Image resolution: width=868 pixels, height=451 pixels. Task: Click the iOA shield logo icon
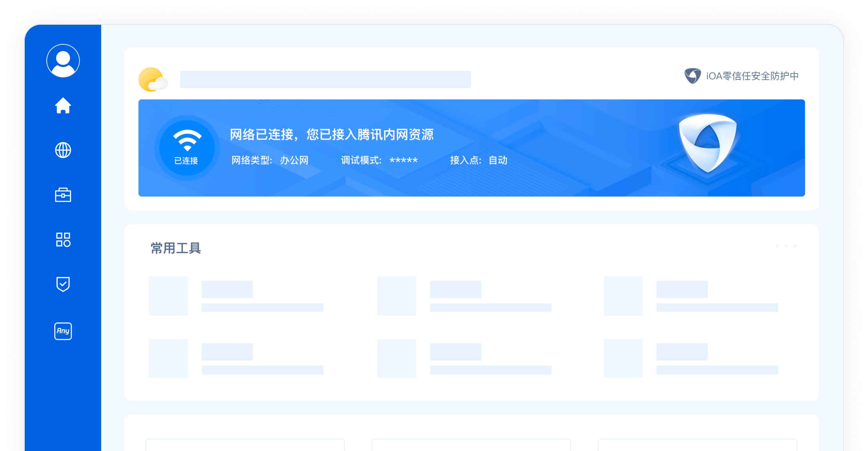point(692,76)
